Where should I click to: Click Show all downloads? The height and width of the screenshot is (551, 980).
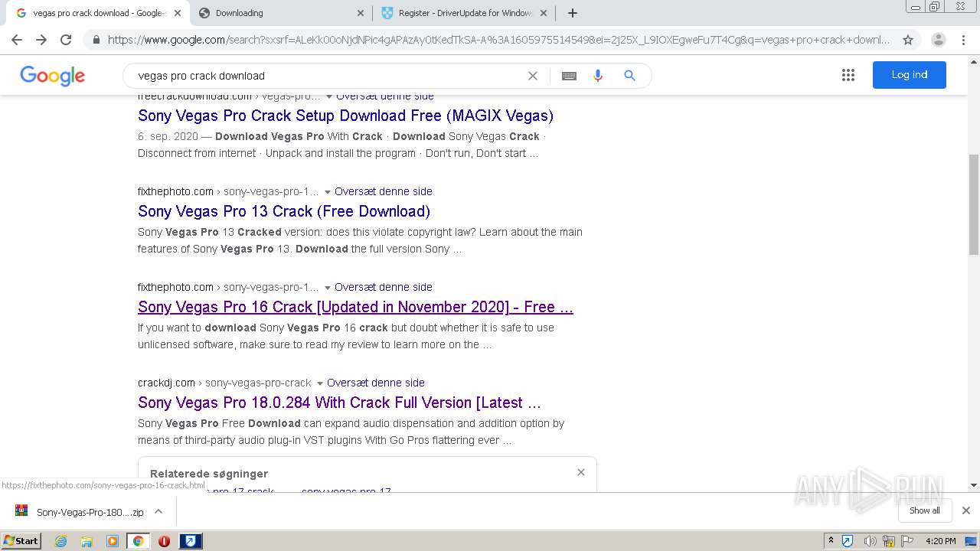[x=925, y=510]
